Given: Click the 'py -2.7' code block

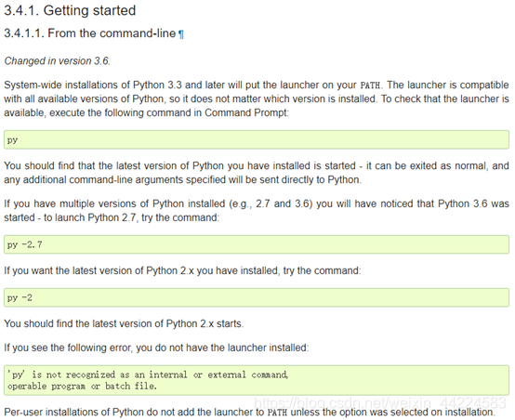Looking at the screenshot, I should (x=257, y=244).
